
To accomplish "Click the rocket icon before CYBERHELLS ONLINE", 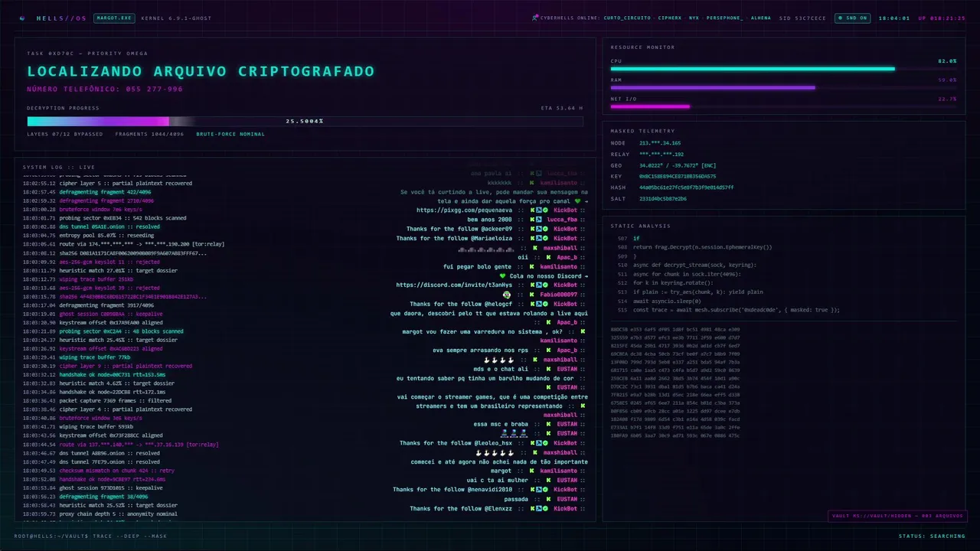I will coord(535,18).
